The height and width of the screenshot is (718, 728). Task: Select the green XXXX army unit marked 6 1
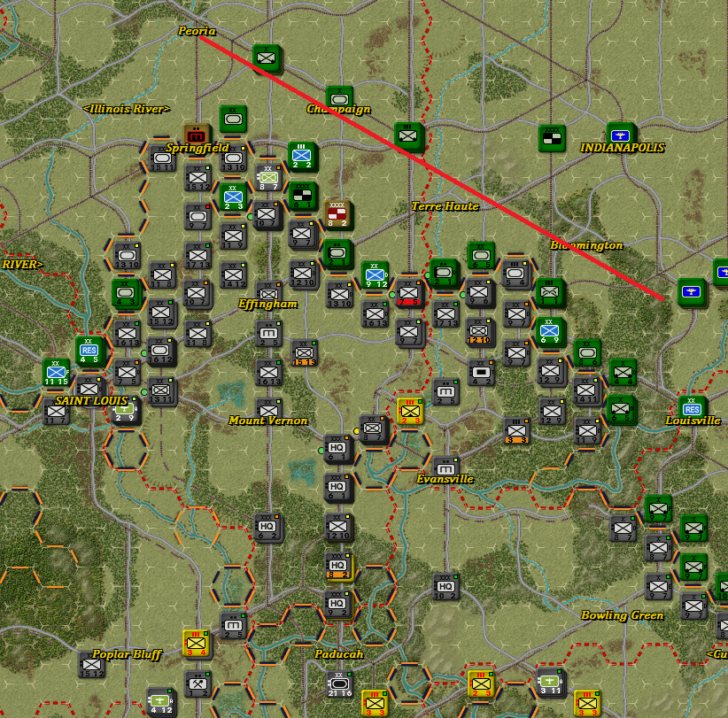302,195
